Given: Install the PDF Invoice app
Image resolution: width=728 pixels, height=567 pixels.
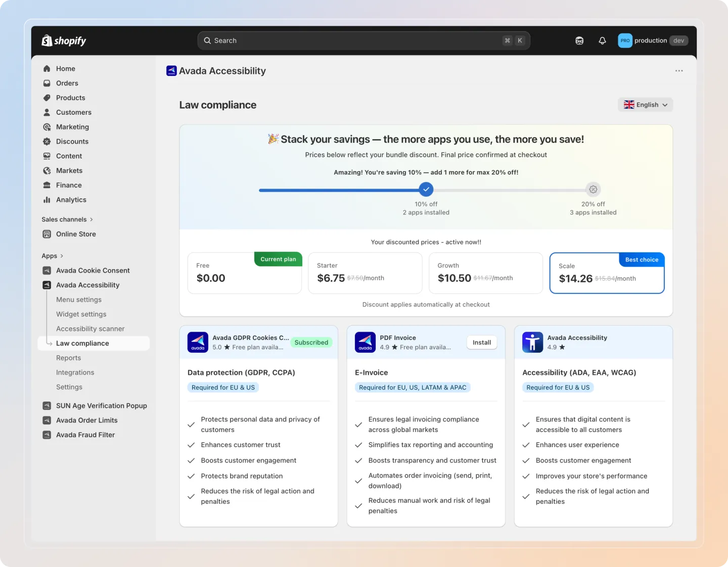Looking at the screenshot, I should 482,342.
